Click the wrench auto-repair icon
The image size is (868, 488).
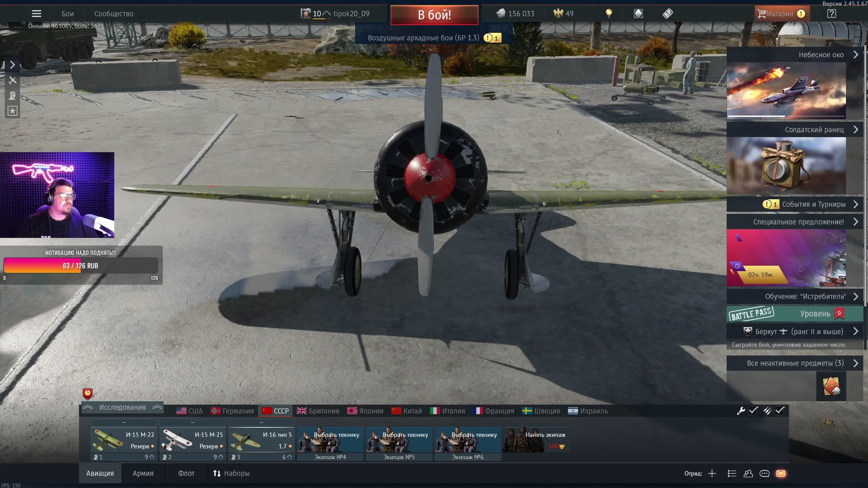coord(741,411)
